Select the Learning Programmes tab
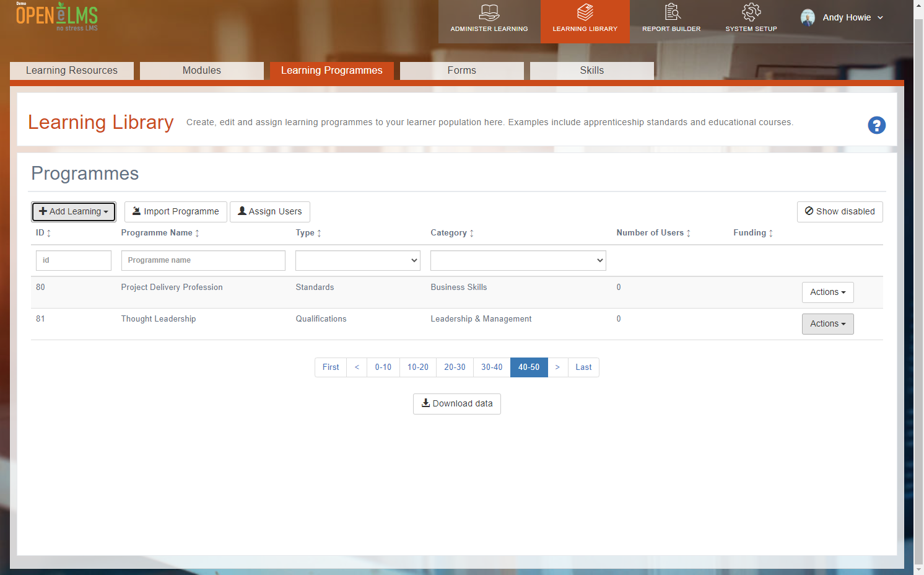 pos(332,71)
